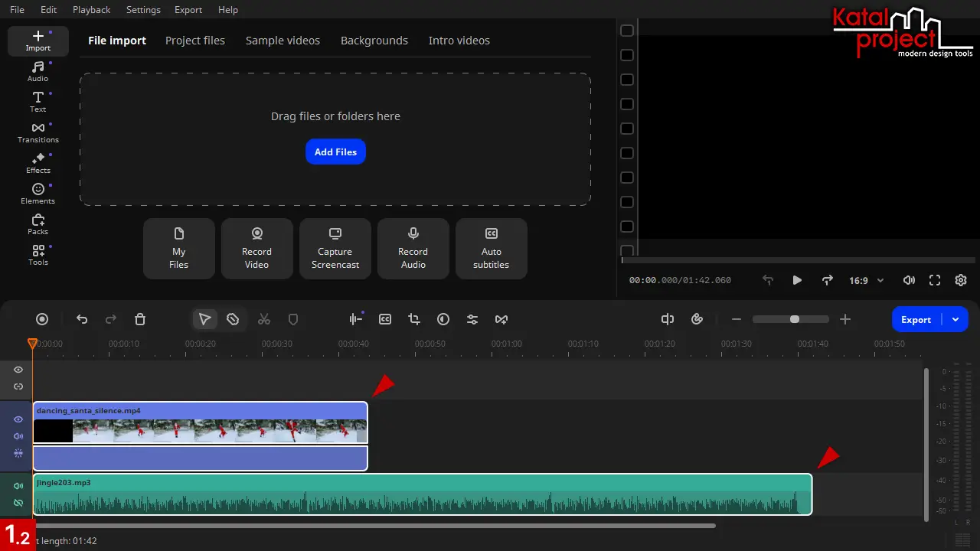Mute the jingle203.mp3 audio track
This screenshot has height=551, width=980.
(18, 486)
